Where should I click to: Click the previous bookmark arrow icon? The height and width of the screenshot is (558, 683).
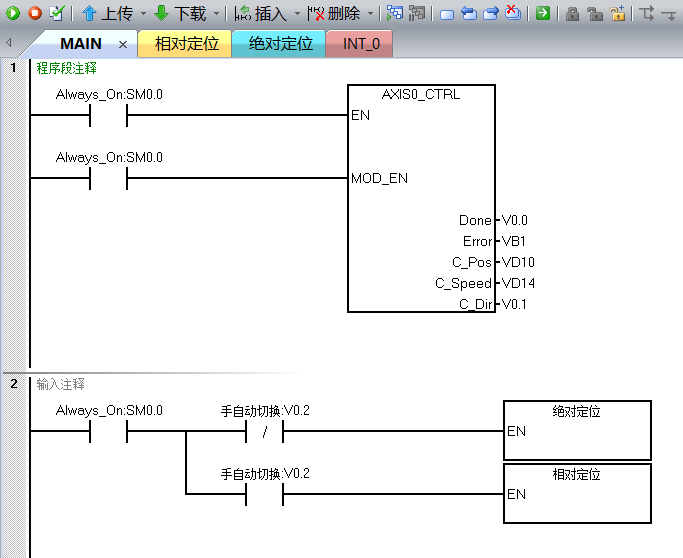468,14
